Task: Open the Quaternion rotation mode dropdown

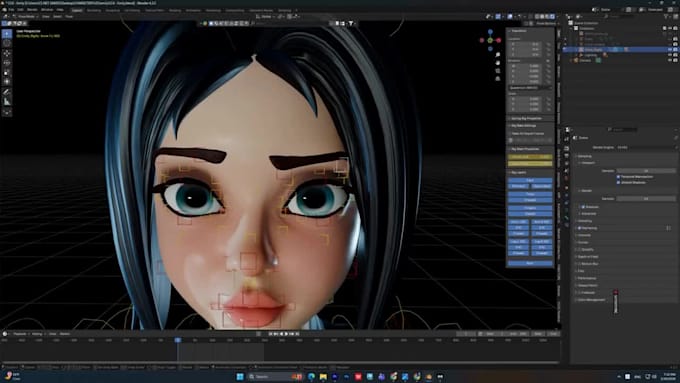Action: [530, 88]
